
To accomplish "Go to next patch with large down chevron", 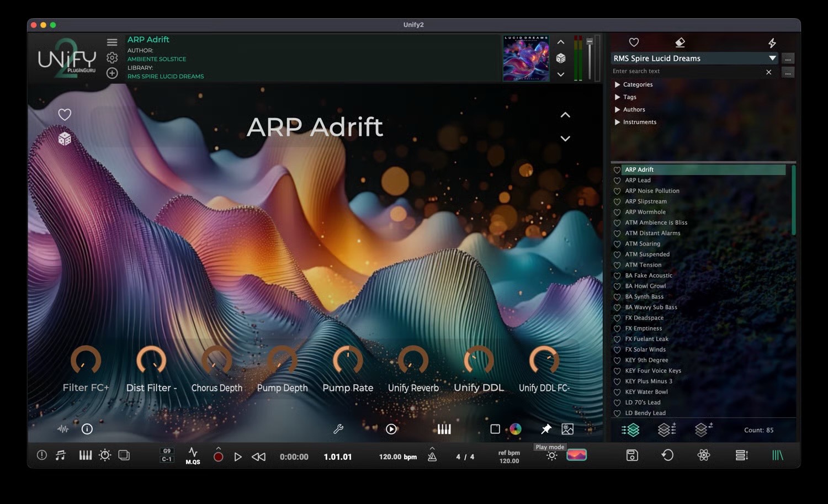I will (565, 139).
